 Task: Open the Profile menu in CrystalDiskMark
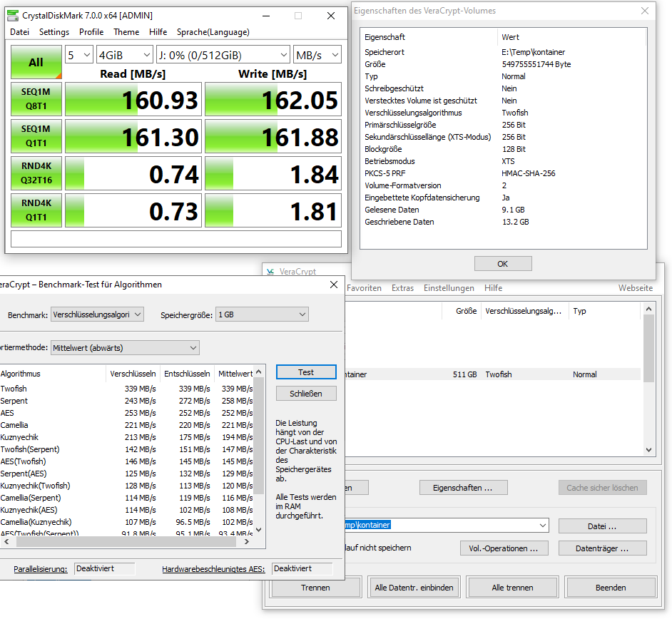tap(91, 32)
